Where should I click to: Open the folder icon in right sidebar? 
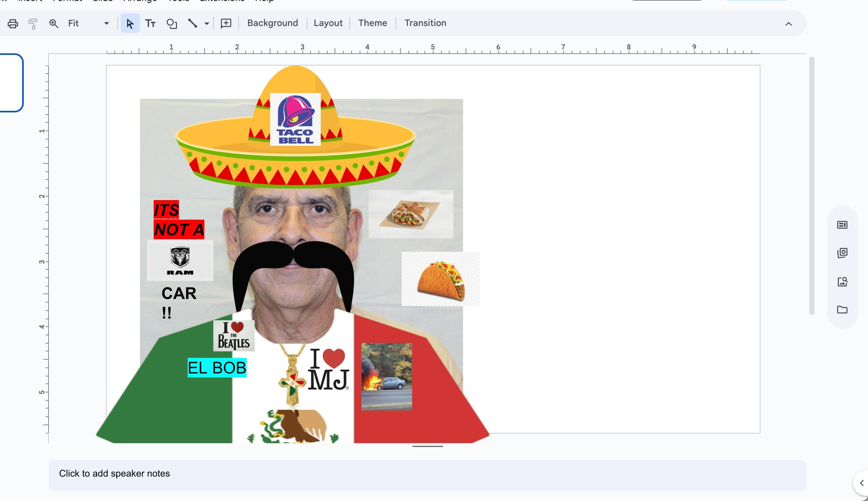842,310
